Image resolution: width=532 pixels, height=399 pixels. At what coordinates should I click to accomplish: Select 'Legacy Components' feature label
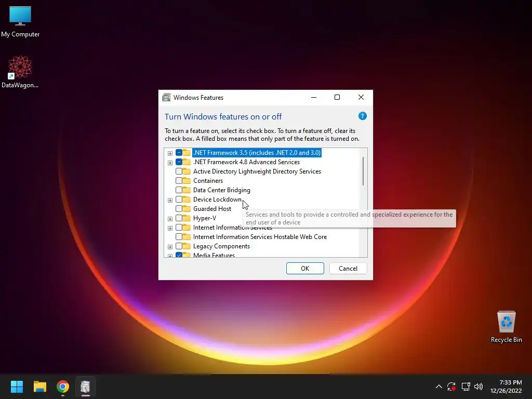[x=221, y=246]
